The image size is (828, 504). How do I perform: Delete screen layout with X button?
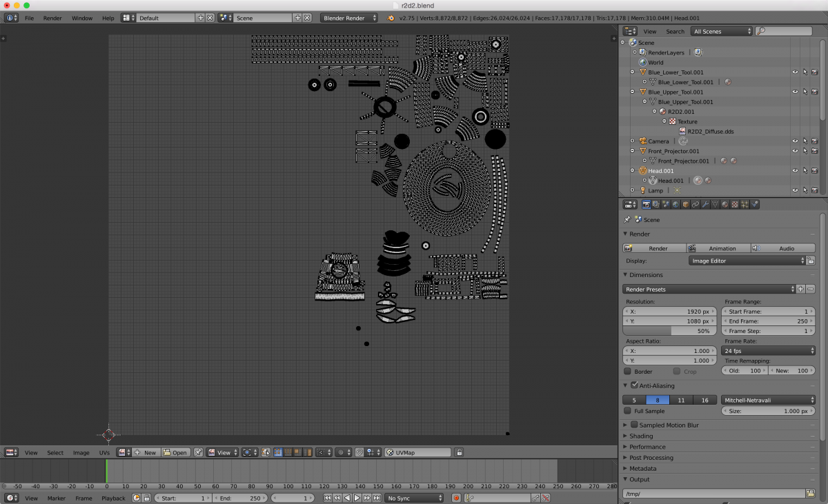[x=210, y=18]
